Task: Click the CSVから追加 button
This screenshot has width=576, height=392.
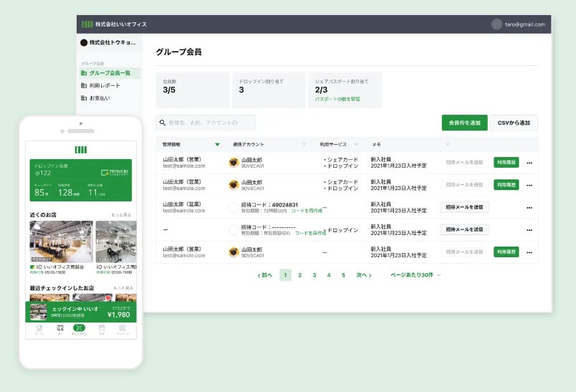Action: pos(514,123)
